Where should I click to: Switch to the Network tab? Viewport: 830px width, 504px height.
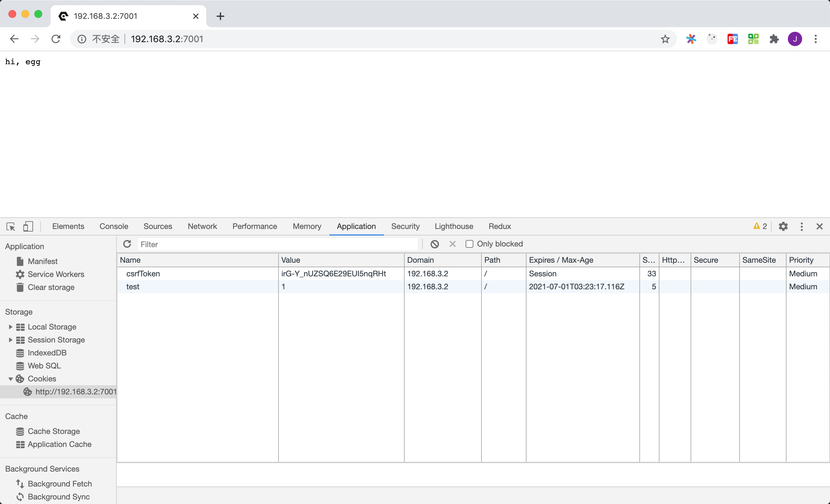click(202, 226)
